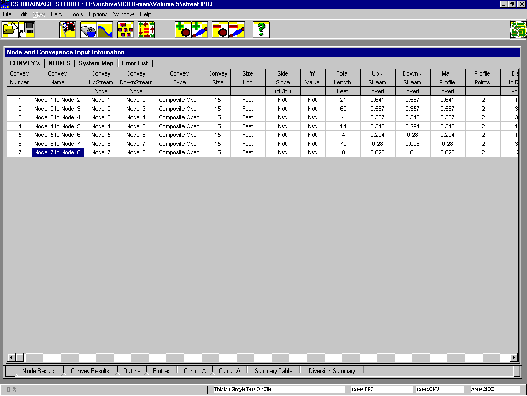This screenshot has height=396, width=527.
Task: Click the row number 4 cell
Action: (19, 126)
